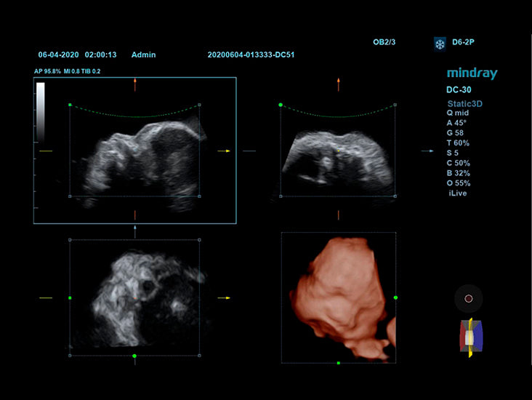Click the B 32% brightness parameter
This screenshot has width=532, height=400.
[458, 173]
